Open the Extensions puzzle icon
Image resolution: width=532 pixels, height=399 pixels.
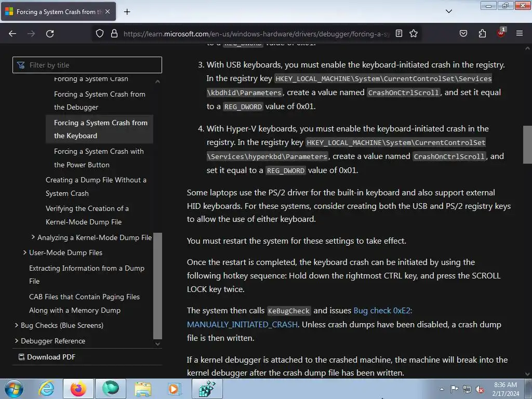coord(482,34)
